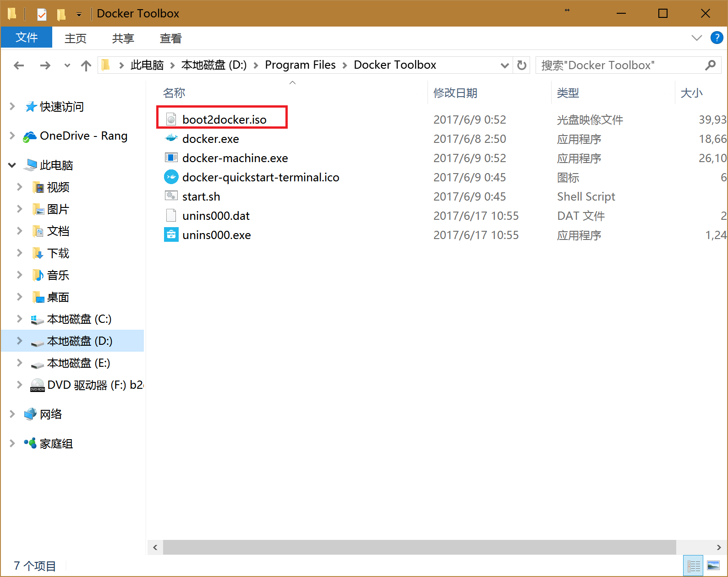This screenshot has height=577, width=728.
Task: Open the 文件 menu
Action: click(x=27, y=38)
